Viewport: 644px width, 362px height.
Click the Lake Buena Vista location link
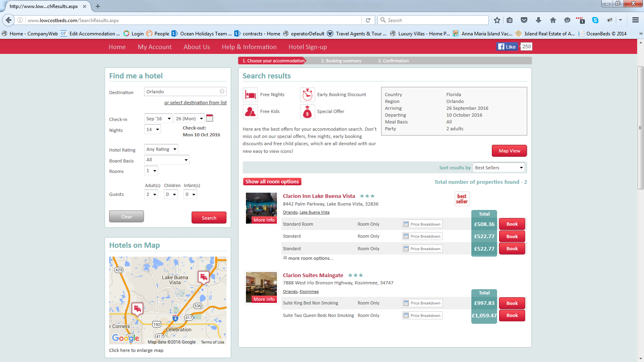(314, 212)
